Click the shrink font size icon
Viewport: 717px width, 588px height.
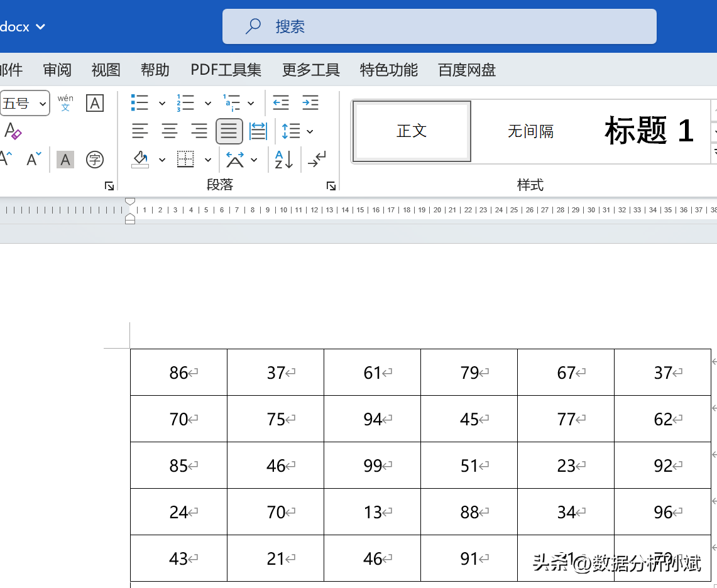coord(34,159)
